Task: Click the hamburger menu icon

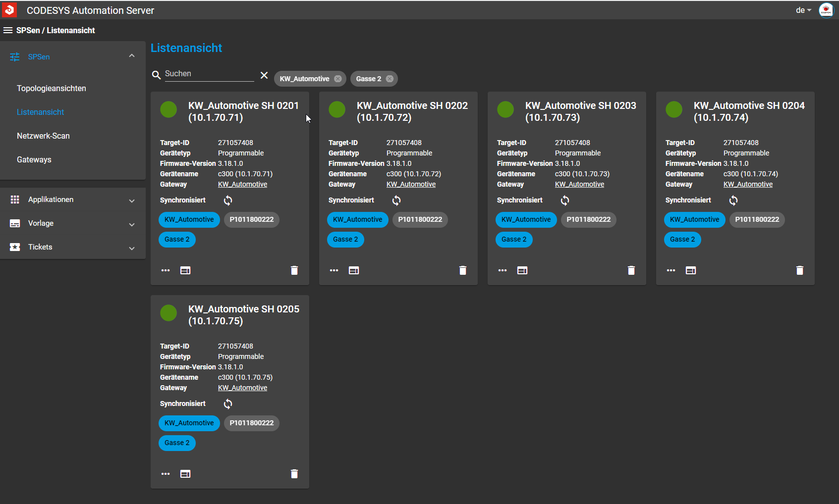Action: (x=8, y=30)
